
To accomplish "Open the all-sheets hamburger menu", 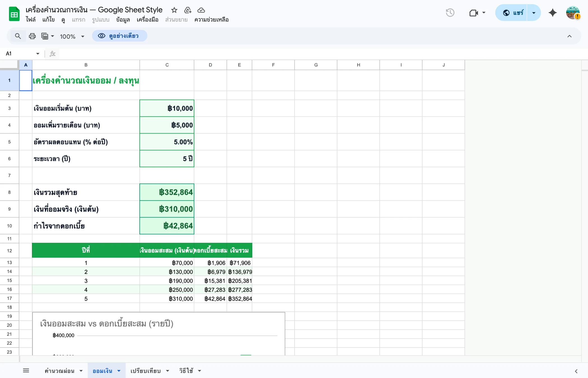I will (26, 370).
